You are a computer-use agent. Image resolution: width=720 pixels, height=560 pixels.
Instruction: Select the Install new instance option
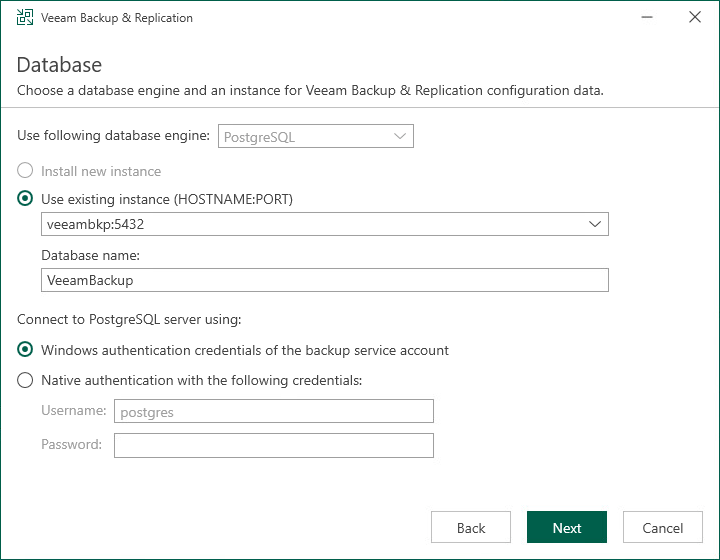(26, 171)
